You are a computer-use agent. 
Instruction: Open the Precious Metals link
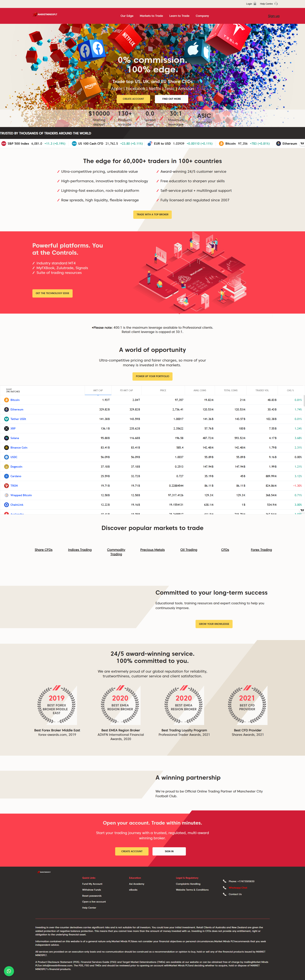[152, 550]
